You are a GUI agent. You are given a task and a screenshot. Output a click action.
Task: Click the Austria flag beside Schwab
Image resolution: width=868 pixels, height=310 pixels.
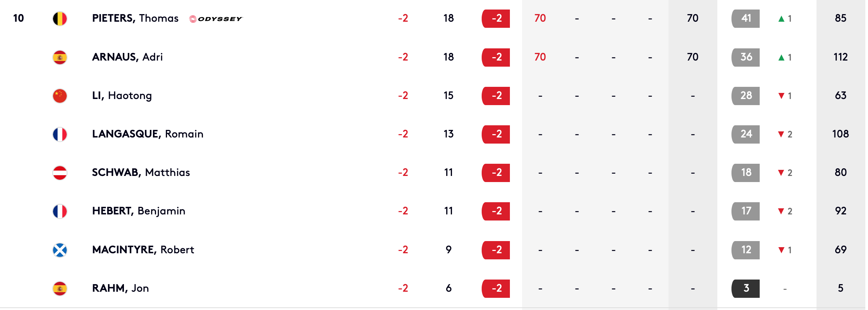[x=60, y=173]
